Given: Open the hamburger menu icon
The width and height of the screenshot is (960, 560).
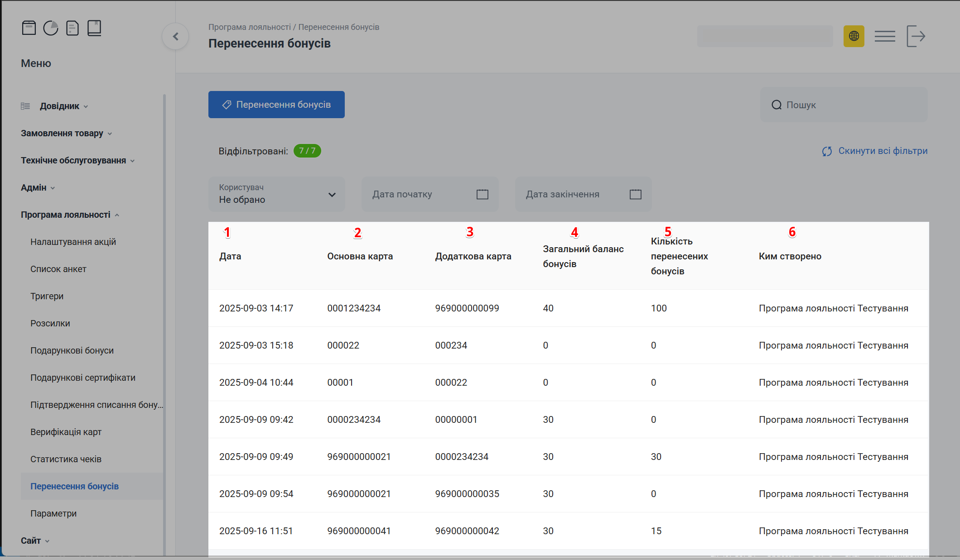Looking at the screenshot, I should pyautogui.click(x=884, y=36).
